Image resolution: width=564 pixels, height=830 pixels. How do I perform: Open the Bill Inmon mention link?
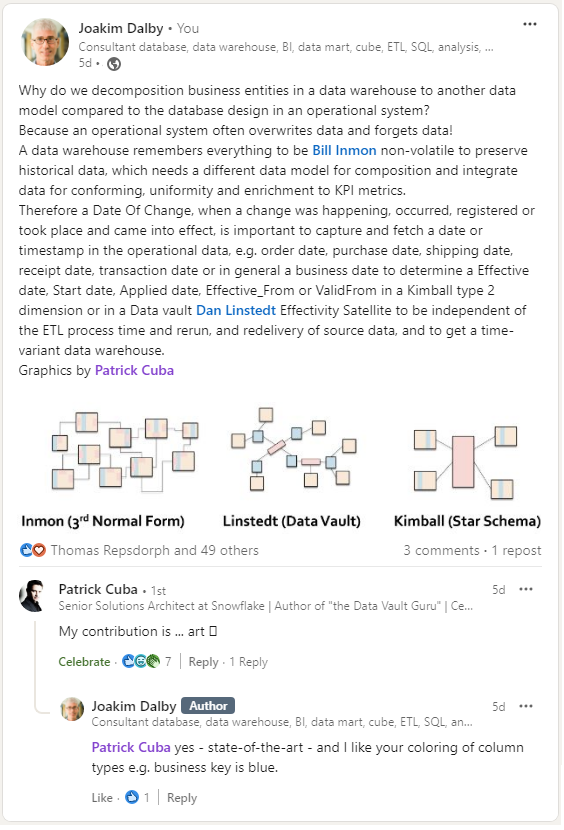pos(344,150)
